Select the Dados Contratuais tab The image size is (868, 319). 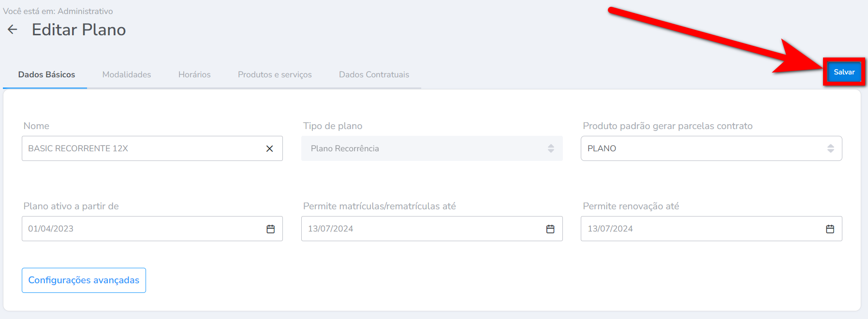[x=374, y=74]
